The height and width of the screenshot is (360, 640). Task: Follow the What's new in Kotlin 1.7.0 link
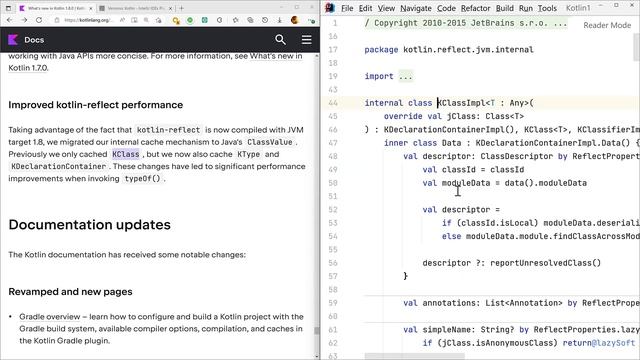tap(156, 62)
